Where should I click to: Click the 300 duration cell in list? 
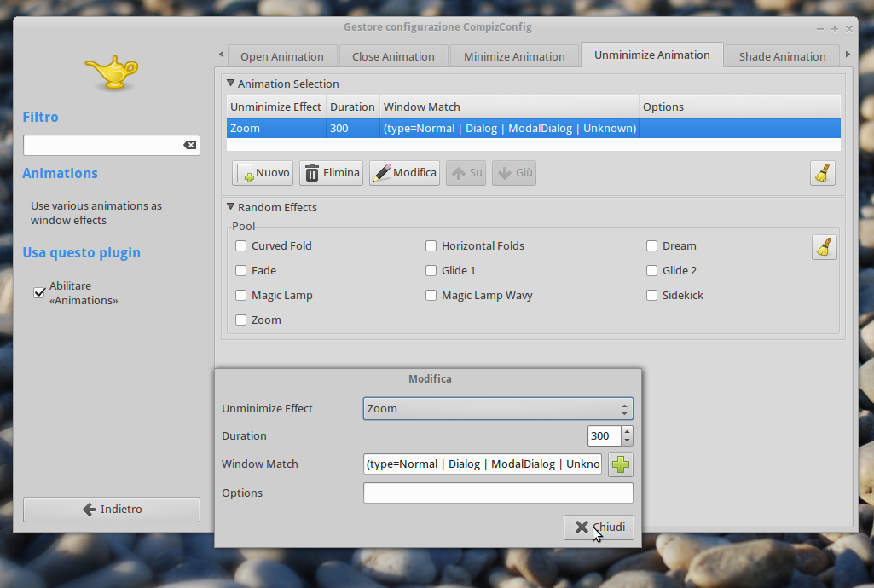click(x=353, y=129)
